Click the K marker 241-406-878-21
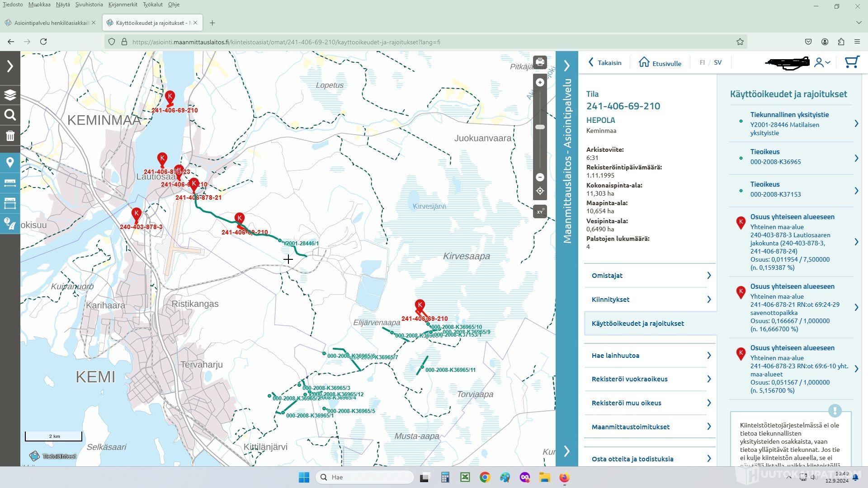 pyautogui.click(x=194, y=184)
